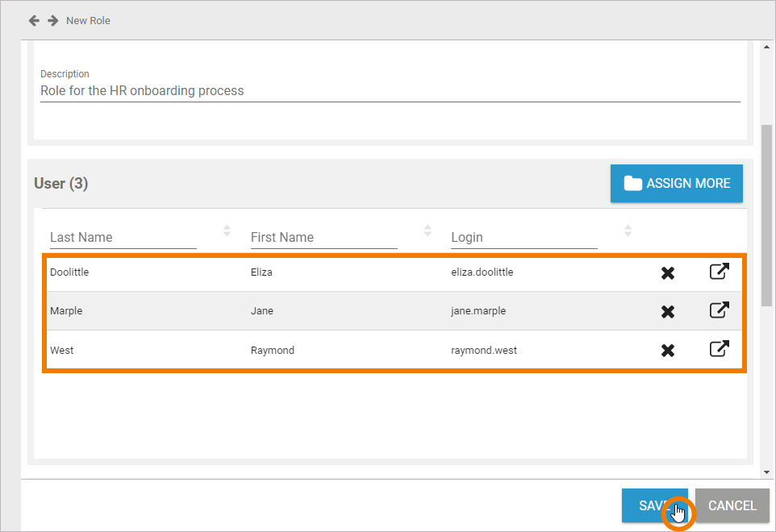Open Eliza Doolittle's user details
The height and width of the screenshot is (532, 776).
point(719,272)
